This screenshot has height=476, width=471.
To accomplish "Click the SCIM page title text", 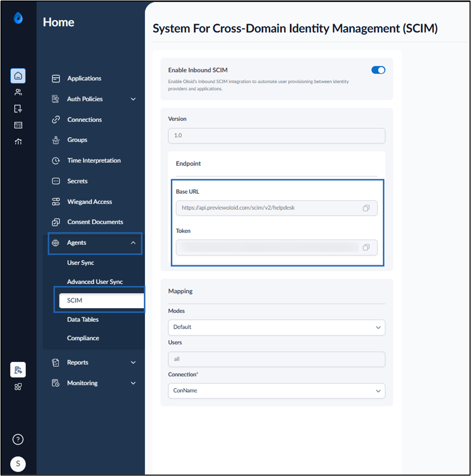I will [295, 28].
